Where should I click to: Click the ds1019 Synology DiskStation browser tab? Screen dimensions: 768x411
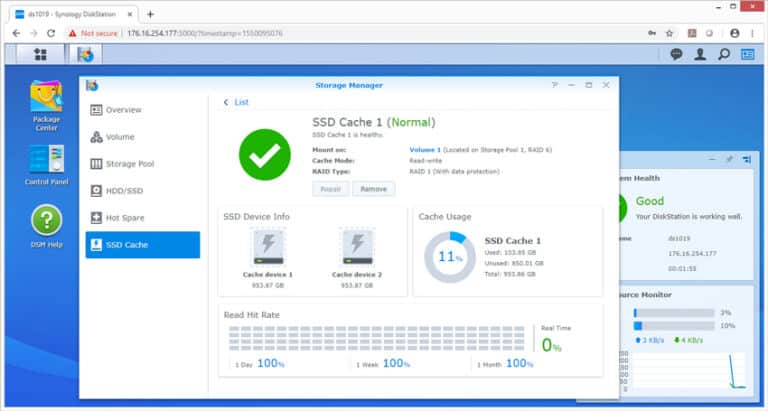click(75, 14)
